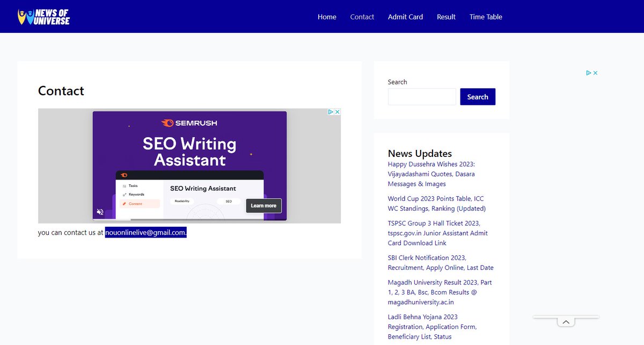Screen dimensions: 644x345
Task: Close the right sidebar ad
Action: coord(595,73)
